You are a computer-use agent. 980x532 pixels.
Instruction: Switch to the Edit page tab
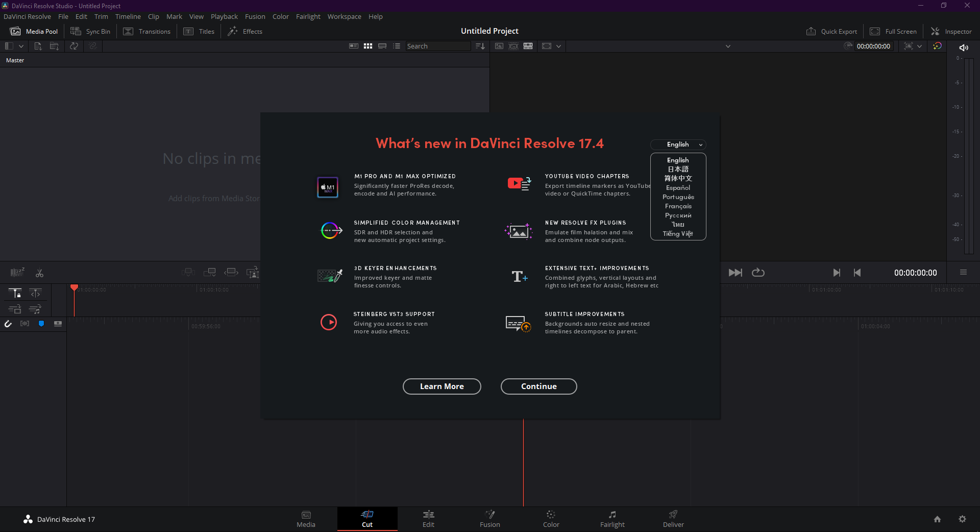pyautogui.click(x=429, y=519)
